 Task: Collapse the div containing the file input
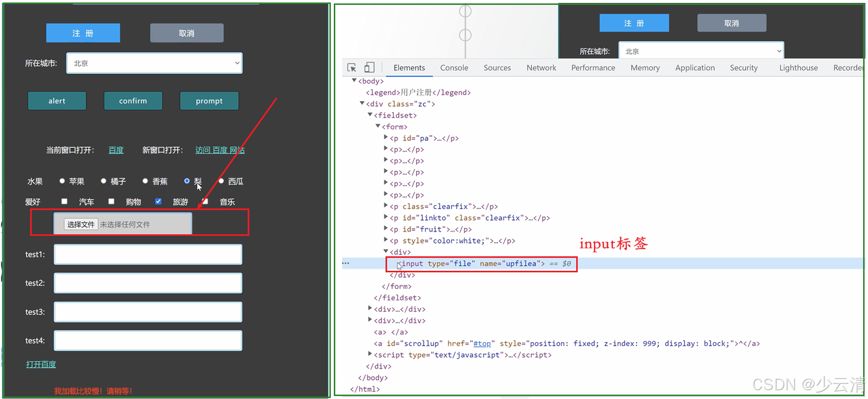click(386, 251)
